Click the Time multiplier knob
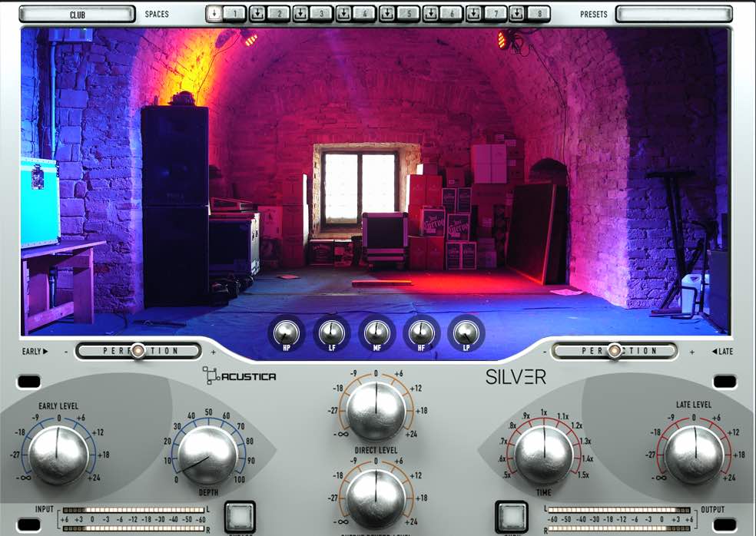Viewport: 756px width, 536px height. coord(545,455)
